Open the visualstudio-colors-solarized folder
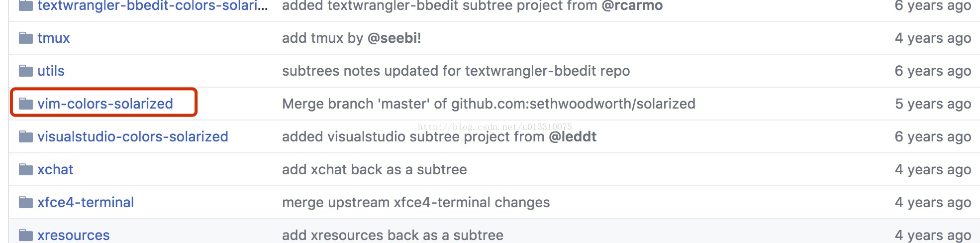980x243 pixels. 133,136
